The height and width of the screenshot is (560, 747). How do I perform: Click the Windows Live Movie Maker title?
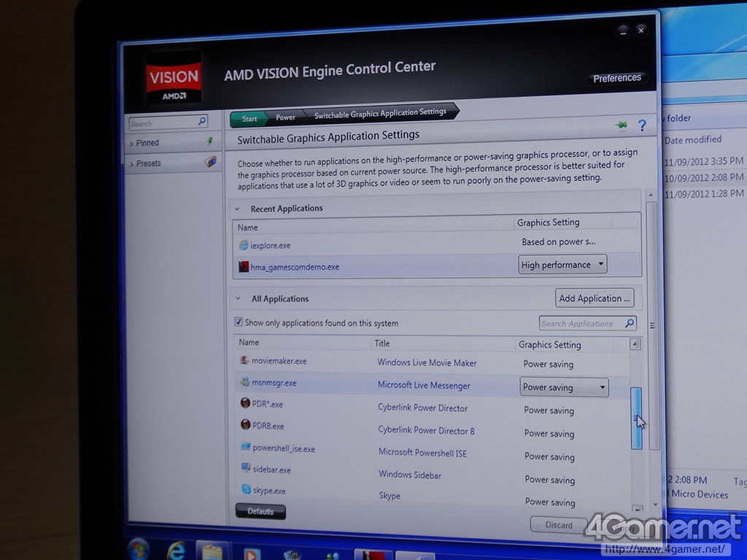pyautogui.click(x=427, y=362)
